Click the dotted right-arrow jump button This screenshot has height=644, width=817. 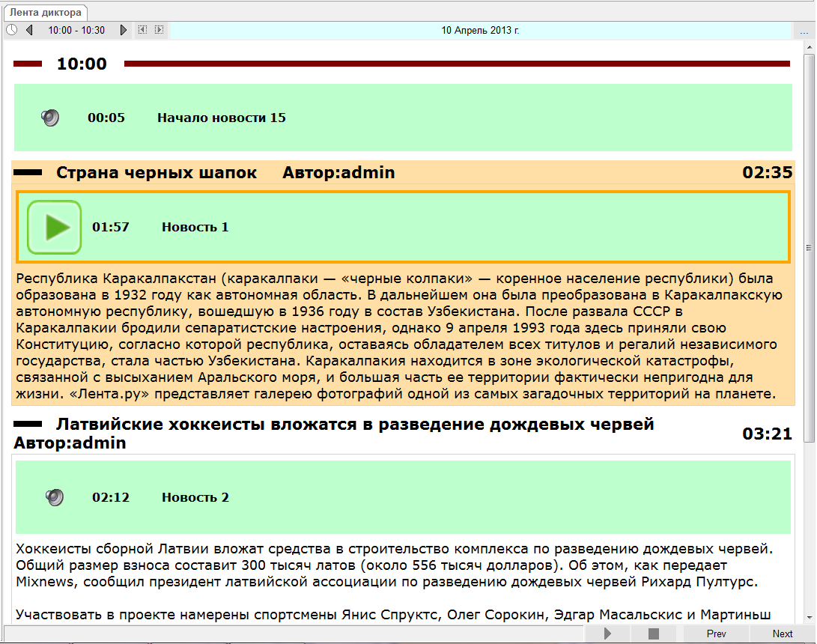[159, 30]
